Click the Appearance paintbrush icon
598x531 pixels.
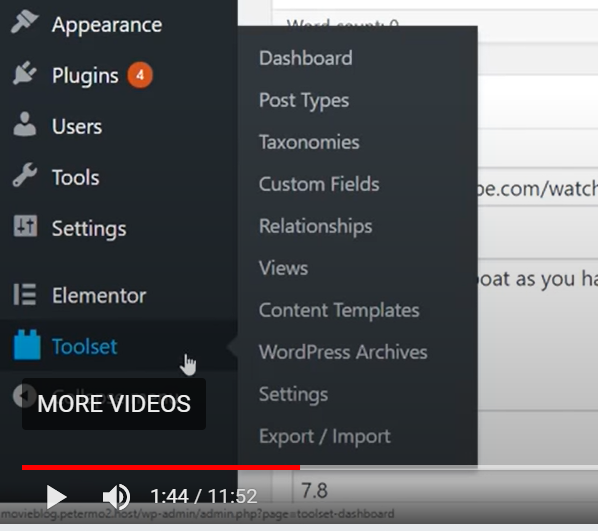click(x=24, y=22)
